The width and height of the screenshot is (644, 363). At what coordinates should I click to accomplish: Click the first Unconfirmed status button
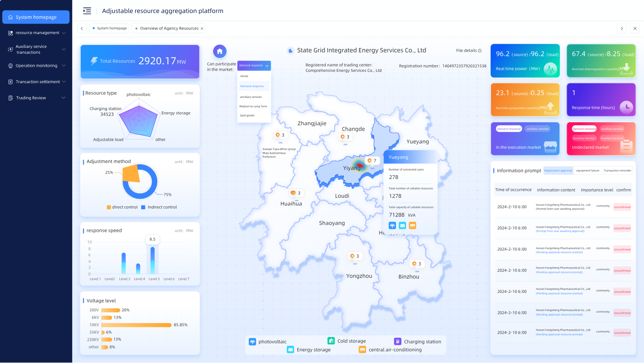622,207
